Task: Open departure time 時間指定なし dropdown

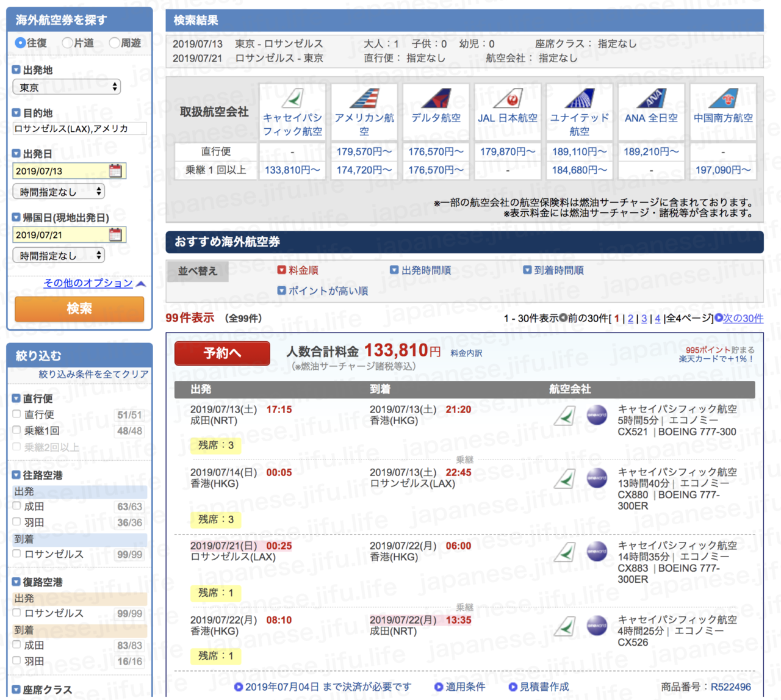Action: pos(59,192)
